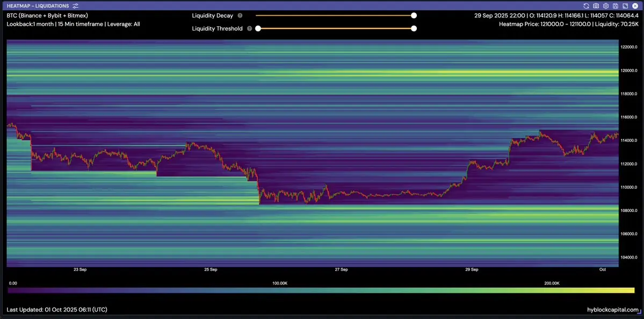Refresh the heatmap data
The image size is (644, 319).
point(586,6)
